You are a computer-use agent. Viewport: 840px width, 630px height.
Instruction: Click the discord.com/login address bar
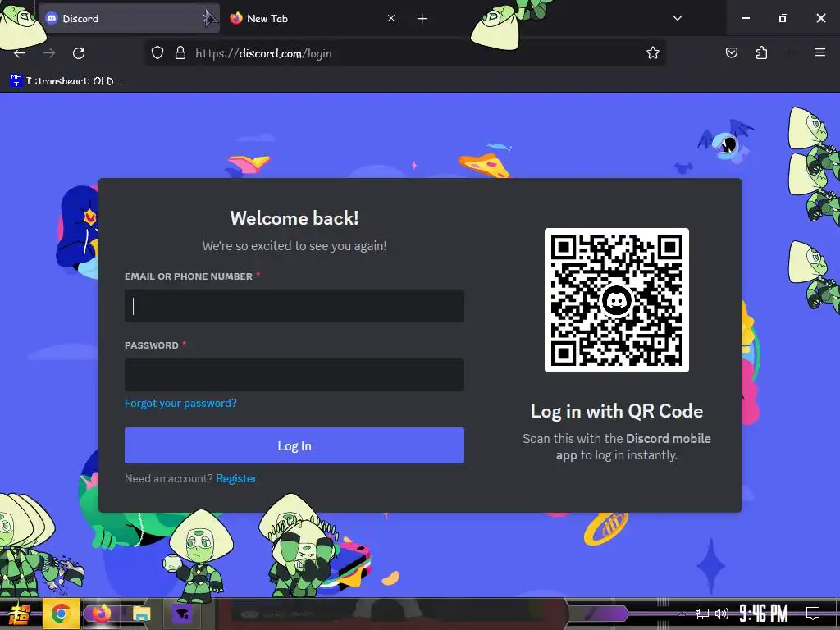tap(405, 53)
